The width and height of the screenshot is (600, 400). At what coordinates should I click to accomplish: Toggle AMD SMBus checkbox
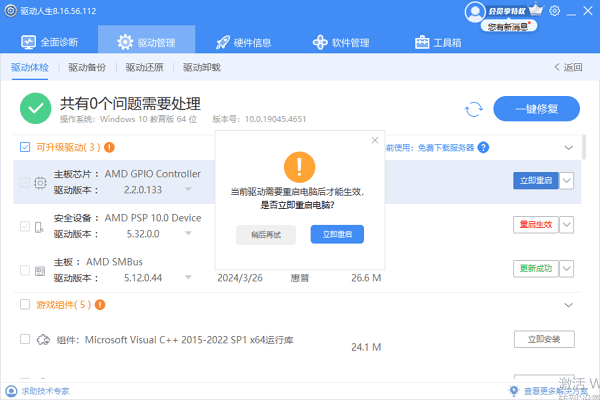[25, 270]
